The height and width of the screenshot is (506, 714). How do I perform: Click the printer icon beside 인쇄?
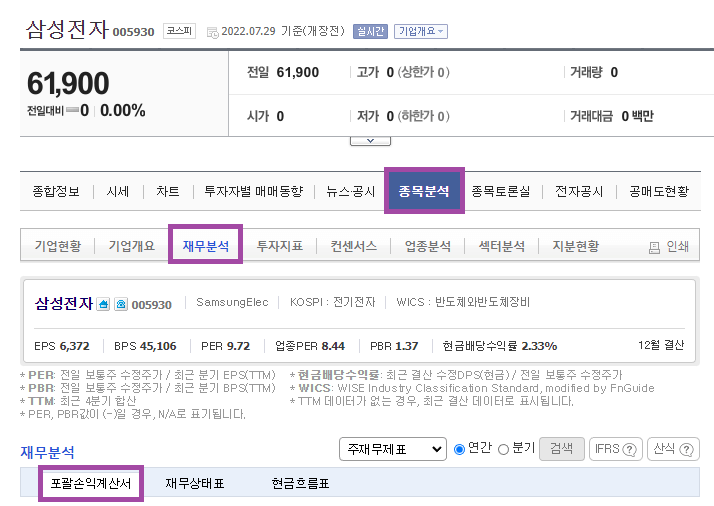click(x=654, y=247)
